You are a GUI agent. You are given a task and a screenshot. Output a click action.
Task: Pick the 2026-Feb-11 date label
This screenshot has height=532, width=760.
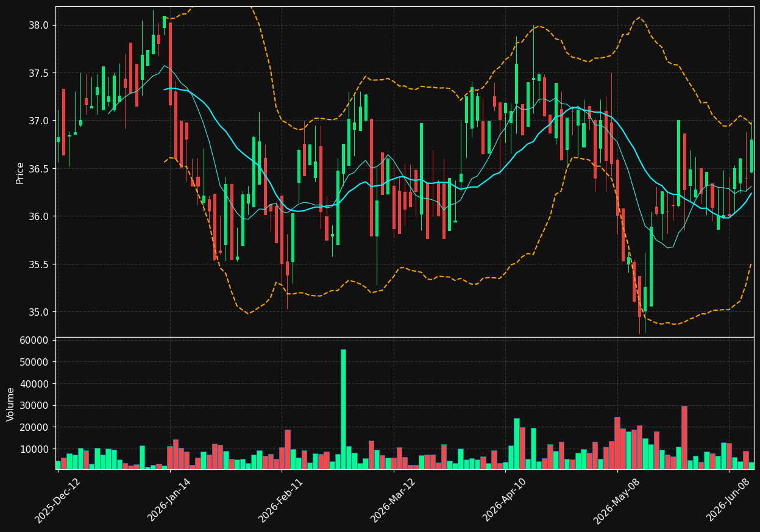(x=281, y=500)
